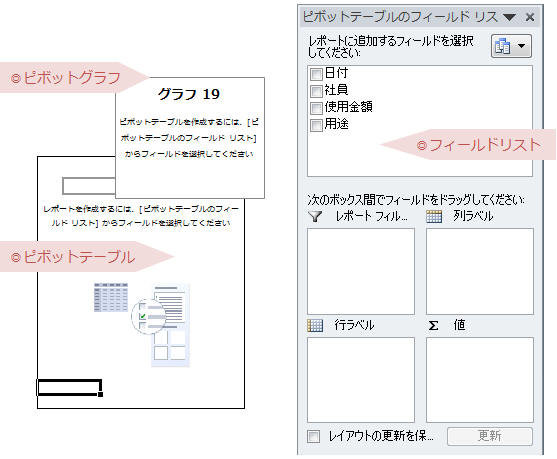
Task: Click inside the Report Filter drop box
Action: point(361,271)
